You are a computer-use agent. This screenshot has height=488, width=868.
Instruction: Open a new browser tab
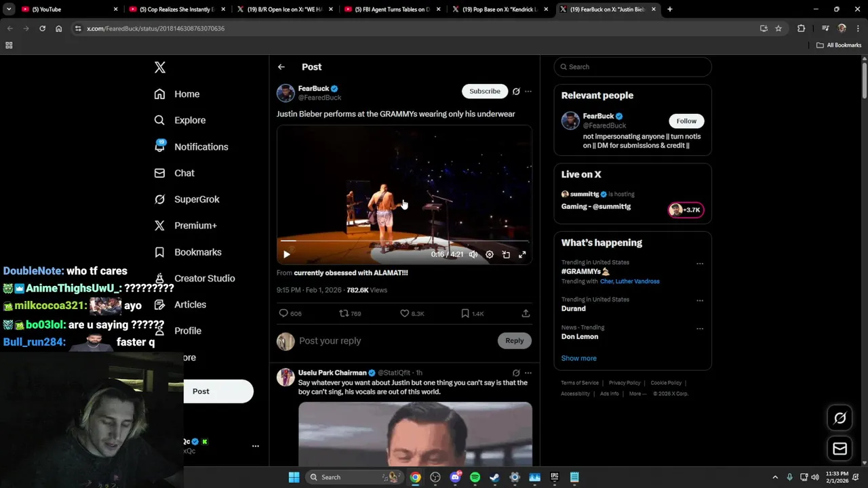[669, 9]
